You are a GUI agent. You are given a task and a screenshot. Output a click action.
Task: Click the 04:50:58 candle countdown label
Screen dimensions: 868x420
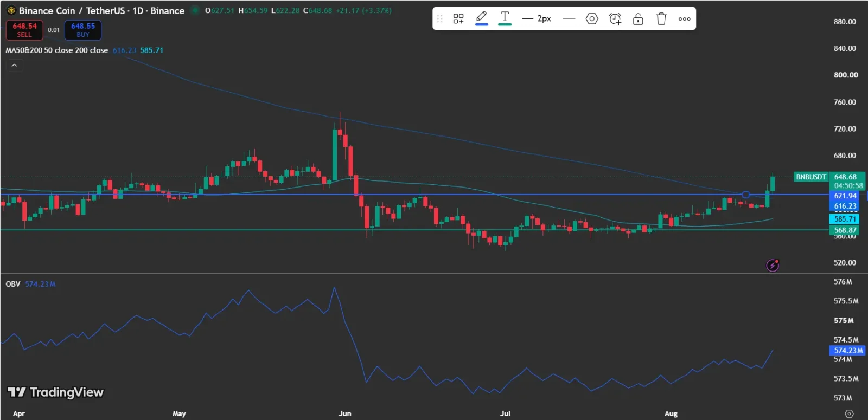(x=848, y=186)
